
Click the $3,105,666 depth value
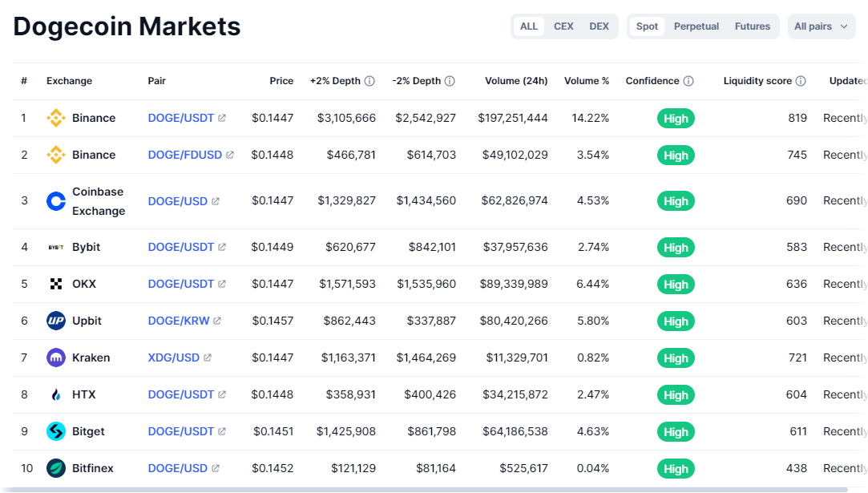[346, 118]
